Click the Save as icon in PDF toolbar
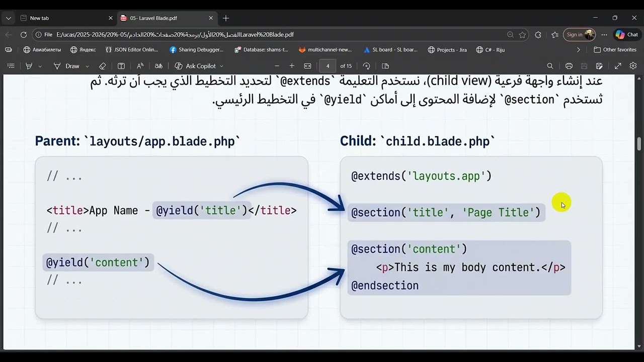 coord(599,66)
